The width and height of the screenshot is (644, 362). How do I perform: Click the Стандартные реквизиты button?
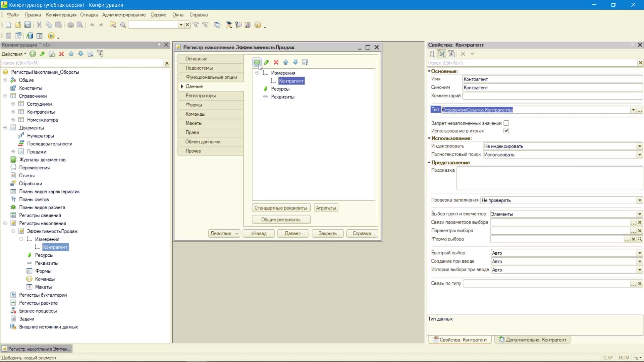281,208
